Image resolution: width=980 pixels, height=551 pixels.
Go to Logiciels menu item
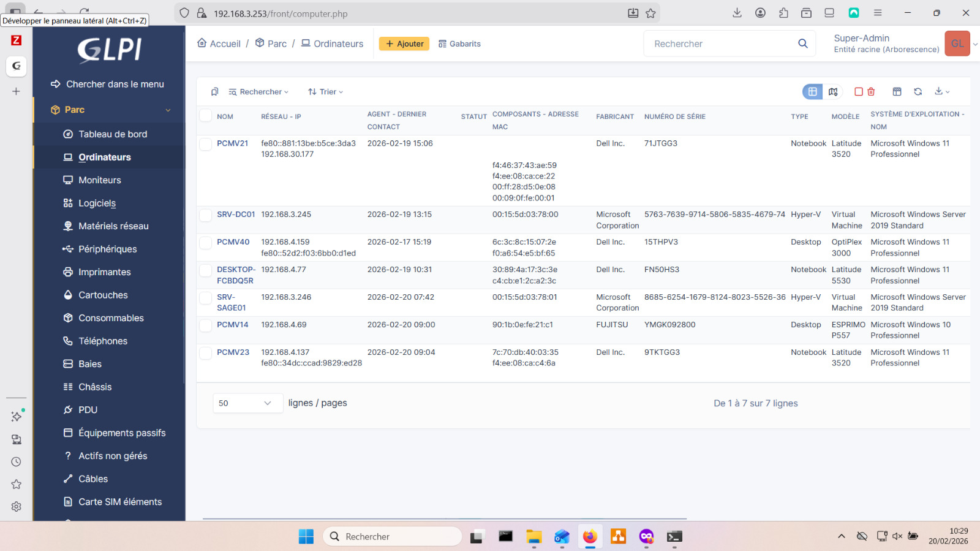pos(97,203)
